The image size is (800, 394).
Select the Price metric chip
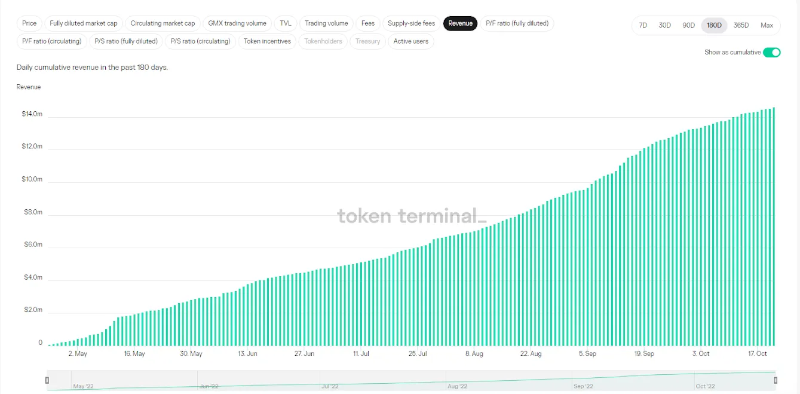point(30,23)
